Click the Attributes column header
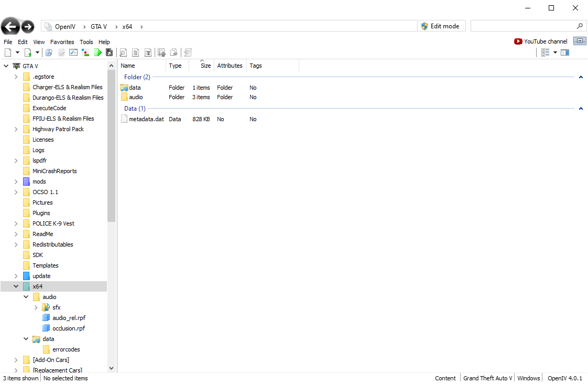 230,66
